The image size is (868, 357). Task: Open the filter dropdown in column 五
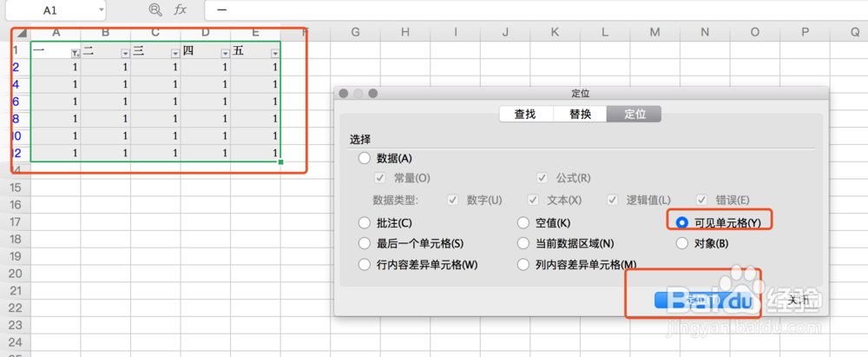[275, 53]
